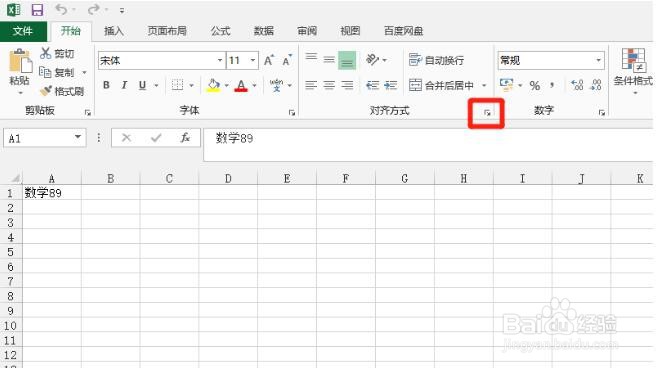Click the Save icon in quick access toolbar
Screen dimensions: 656x368
point(37,9)
